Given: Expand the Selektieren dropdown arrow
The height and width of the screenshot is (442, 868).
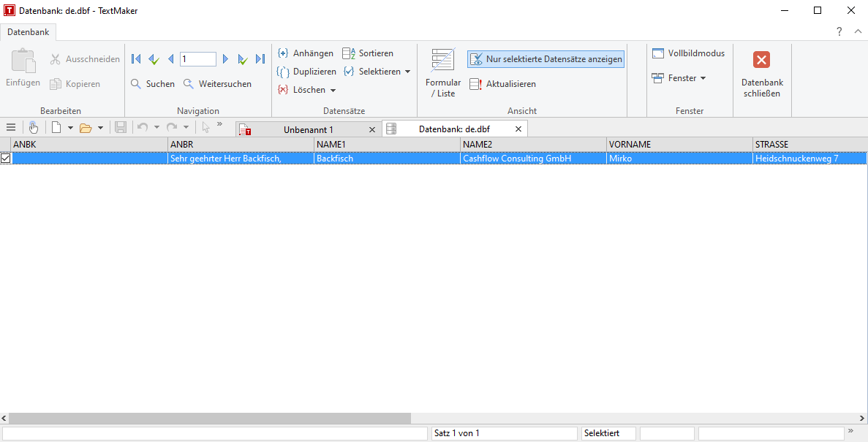Looking at the screenshot, I should (x=407, y=72).
